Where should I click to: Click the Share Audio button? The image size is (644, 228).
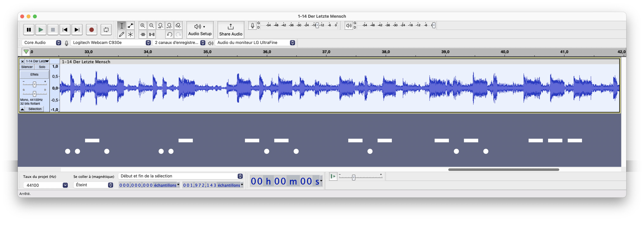tap(231, 30)
